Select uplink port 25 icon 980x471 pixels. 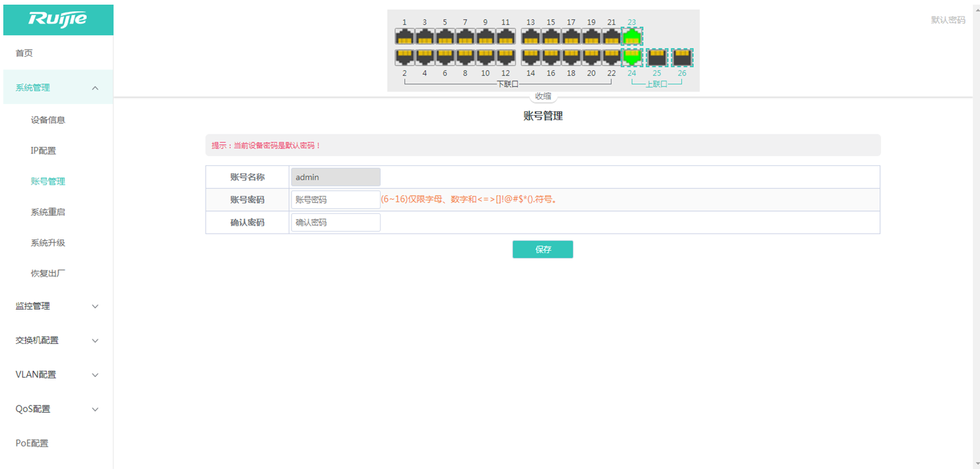click(657, 58)
